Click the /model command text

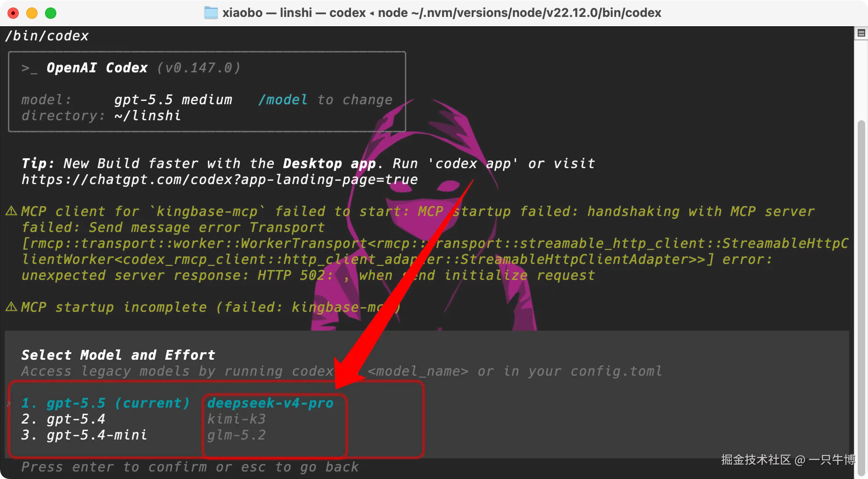[x=283, y=100]
